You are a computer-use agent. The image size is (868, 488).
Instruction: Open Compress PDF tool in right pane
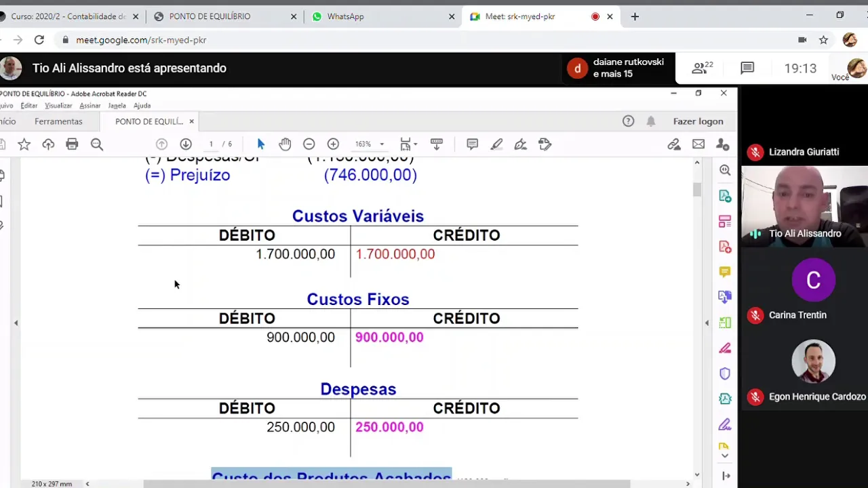[x=725, y=399]
